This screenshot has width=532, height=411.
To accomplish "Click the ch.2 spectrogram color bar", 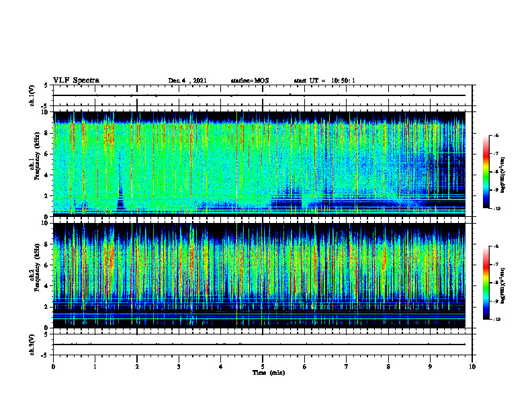I will 486,283.
